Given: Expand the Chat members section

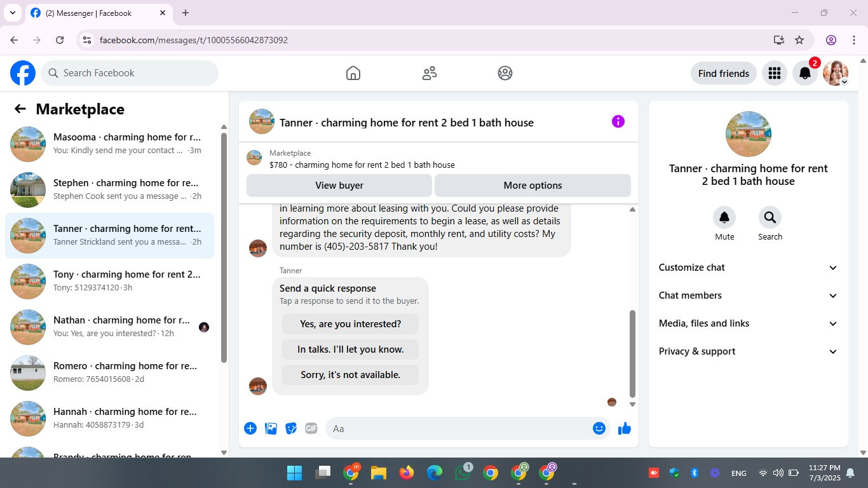Looking at the screenshot, I should (749, 295).
